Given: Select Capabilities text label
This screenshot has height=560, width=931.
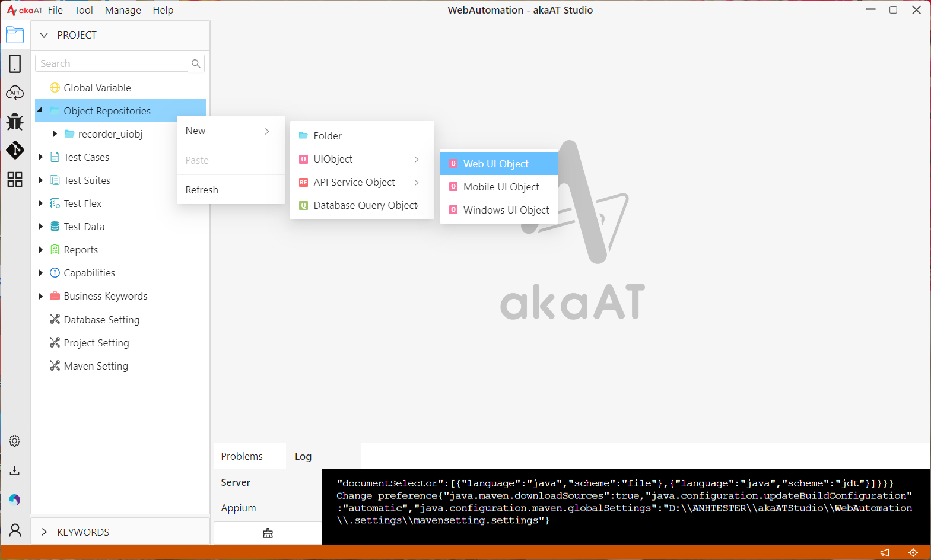Looking at the screenshot, I should click(x=90, y=273).
